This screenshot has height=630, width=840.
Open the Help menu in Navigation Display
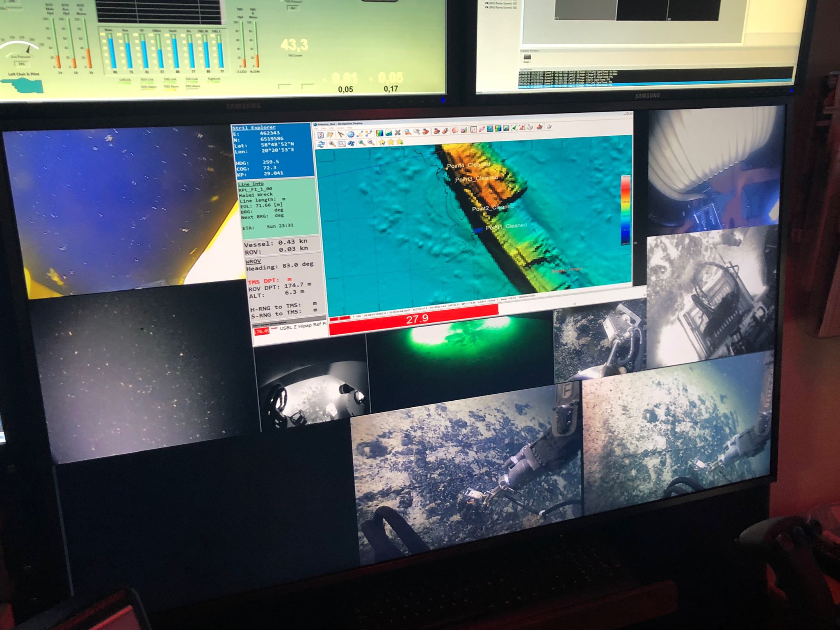pyautogui.click(x=349, y=128)
